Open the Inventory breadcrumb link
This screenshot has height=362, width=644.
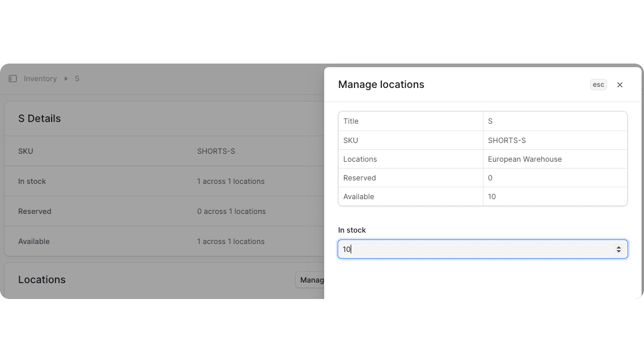pyautogui.click(x=40, y=78)
